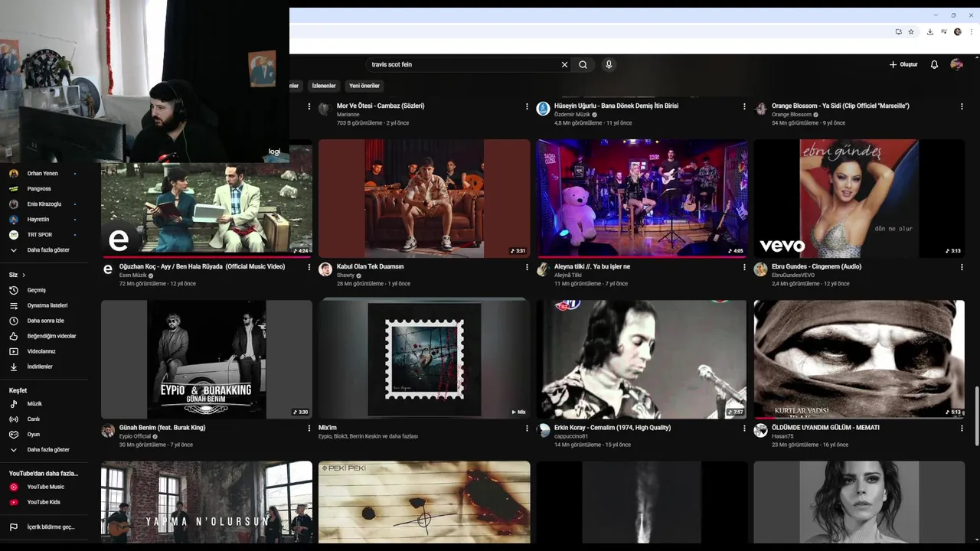
Task: Clear the YouTube search box text
Action: pos(564,65)
